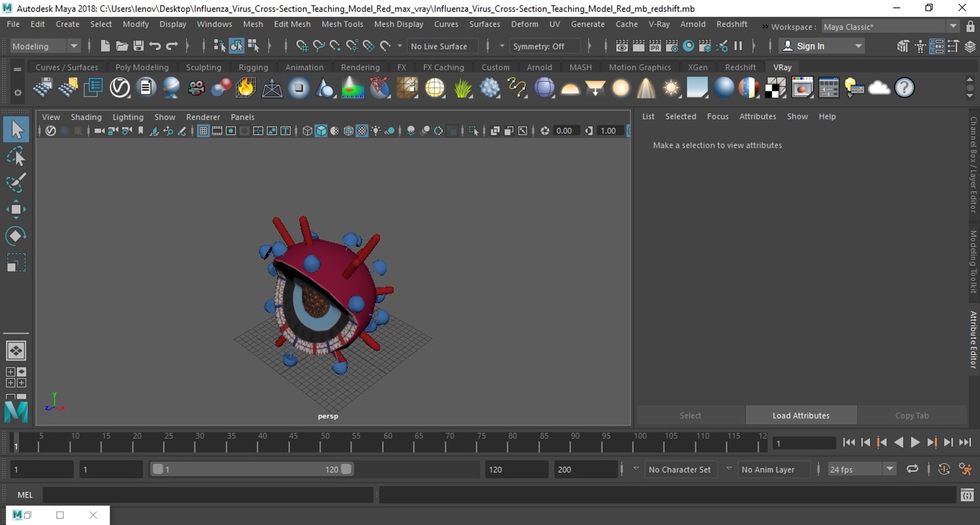Click the MEL command input field

pyautogui.click(x=208, y=495)
